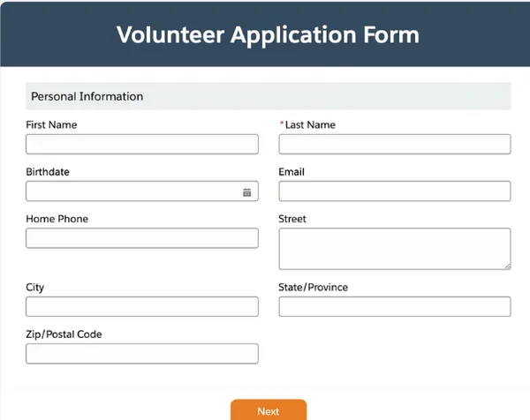Image resolution: width=530 pixels, height=420 pixels.
Task: Click the Zip/Postal Code label
Action: click(x=64, y=334)
